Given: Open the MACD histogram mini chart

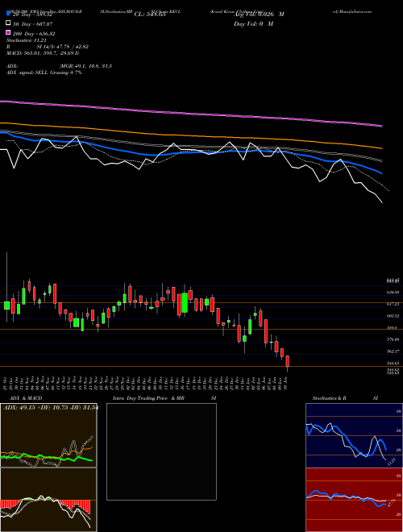Looking at the screenshot, I should tap(48, 500).
